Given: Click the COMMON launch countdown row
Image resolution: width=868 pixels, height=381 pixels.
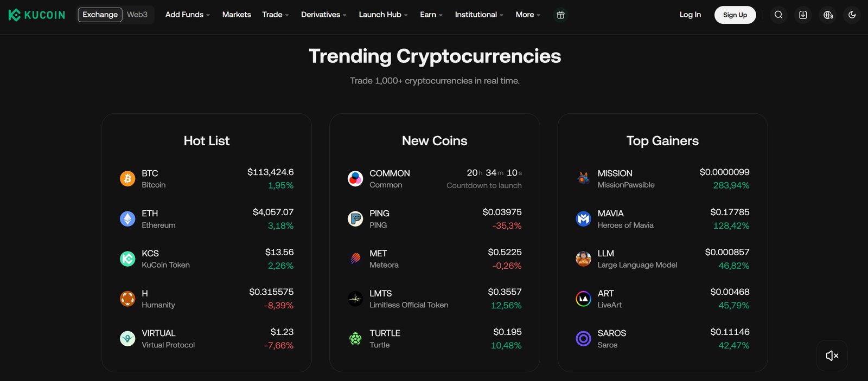Looking at the screenshot, I should pyautogui.click(x=434, y=178).
